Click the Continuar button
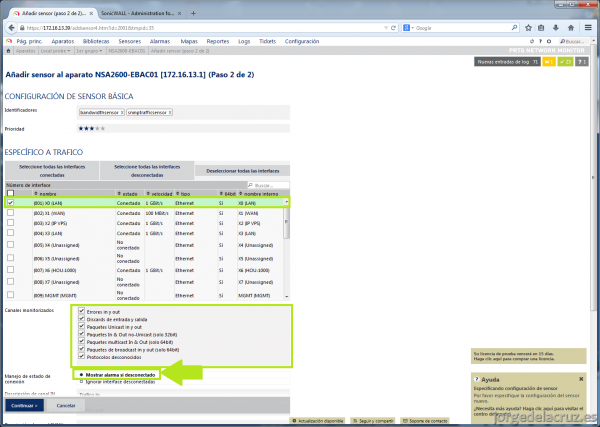This screenshot has width=600, height=427. tap(24, 405)
